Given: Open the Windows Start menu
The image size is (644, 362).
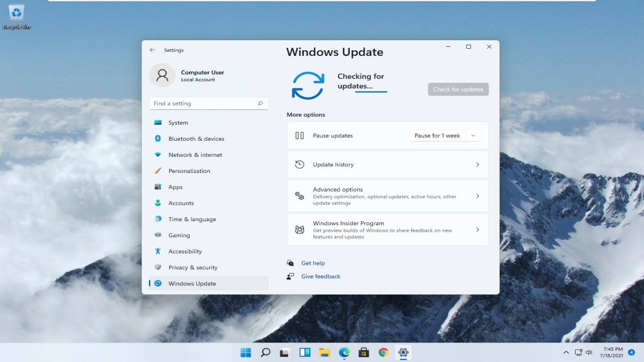Looking at the screenshot, I should coord(246,352).
